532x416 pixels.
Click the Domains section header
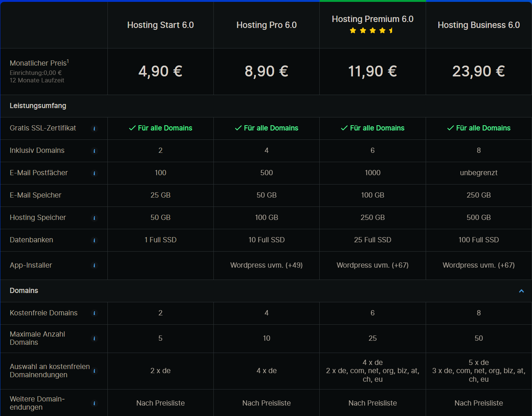tap(24, 290)
